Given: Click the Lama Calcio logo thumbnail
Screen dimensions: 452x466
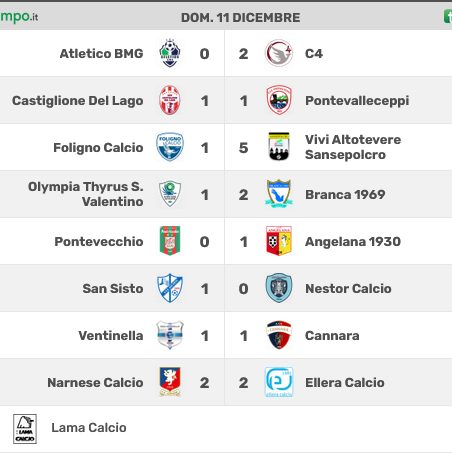Looking at the screenshot, I should pos(25,429).
